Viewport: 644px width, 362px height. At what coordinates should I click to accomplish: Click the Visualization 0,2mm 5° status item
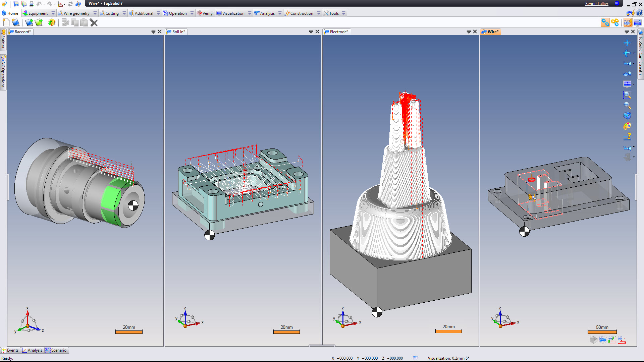tap(448, 358)
